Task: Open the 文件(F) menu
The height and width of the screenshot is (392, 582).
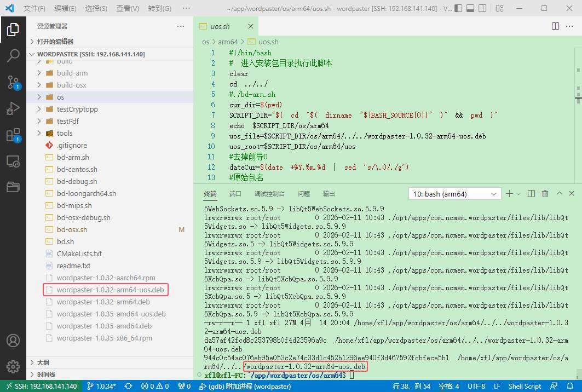Action: [34, 8]
